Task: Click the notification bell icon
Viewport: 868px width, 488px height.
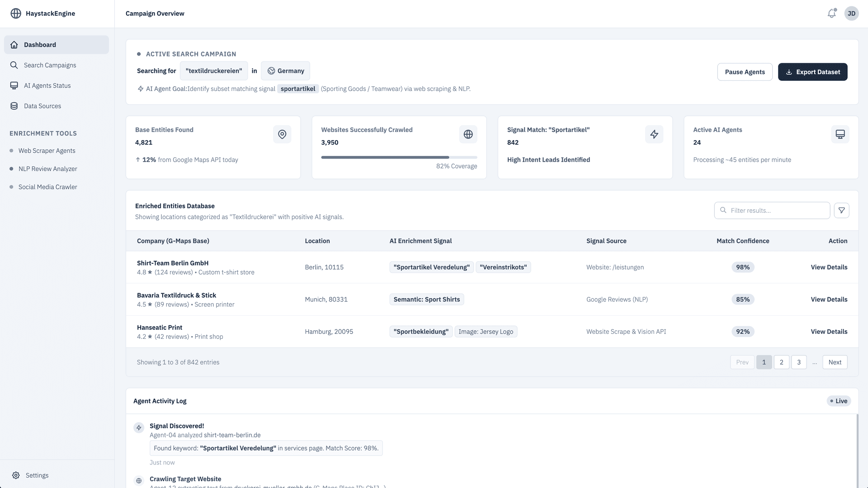Action: tap(831, 14)
